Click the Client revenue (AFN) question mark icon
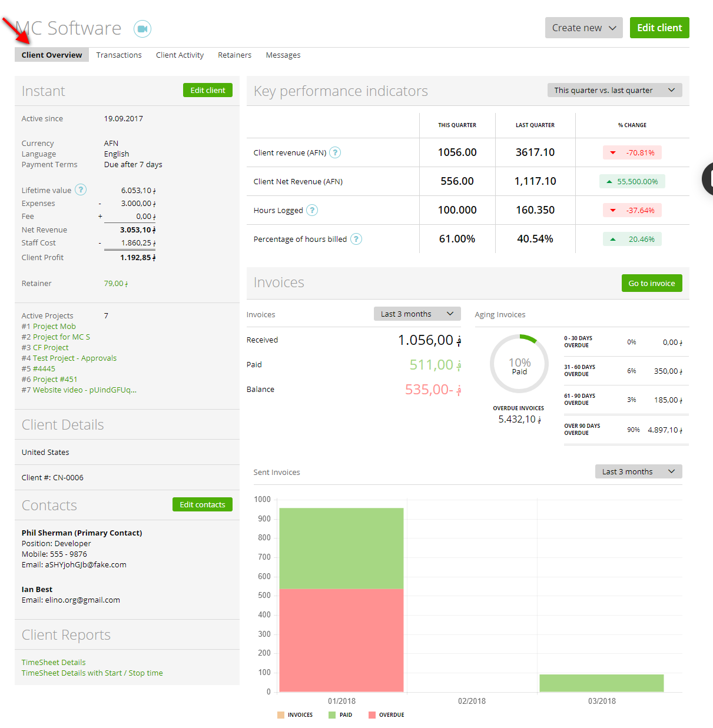713x728 pixels. [x=334, y=152]
